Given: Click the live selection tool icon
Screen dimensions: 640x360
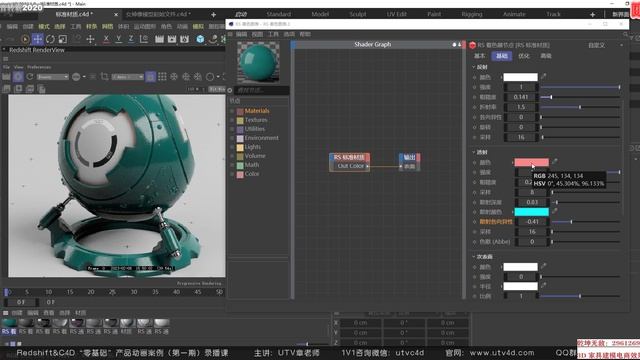Looking at the screenshot, I should point(25,39).
